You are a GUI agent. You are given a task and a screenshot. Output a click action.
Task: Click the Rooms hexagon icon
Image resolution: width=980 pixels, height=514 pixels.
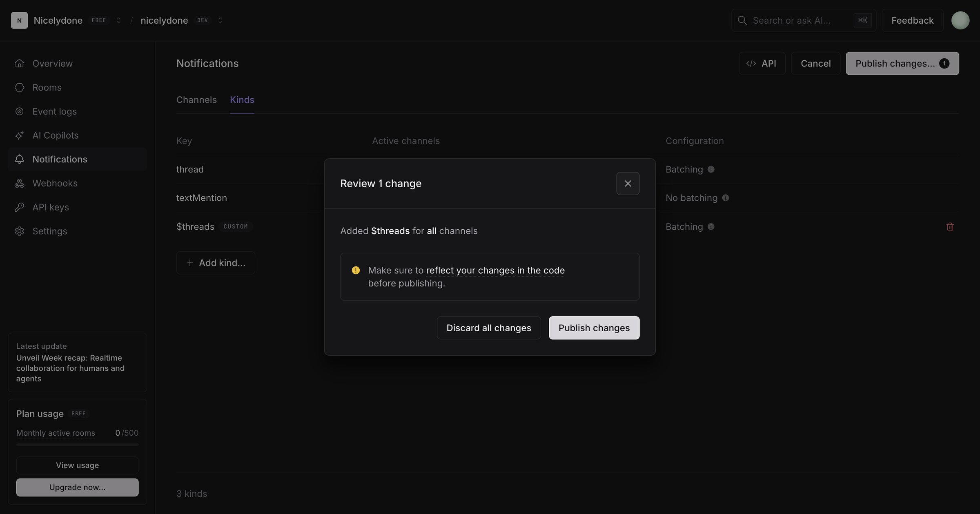click(x=19, y=87)
